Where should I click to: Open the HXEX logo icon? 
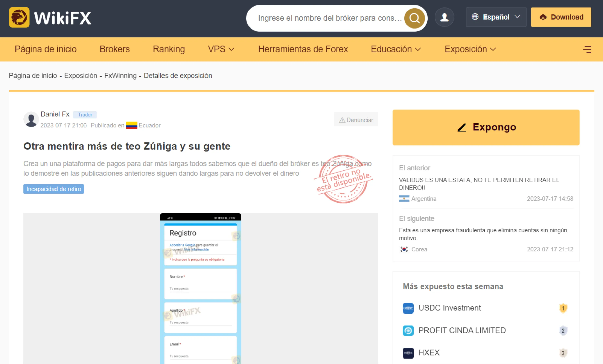pyautogui.click(x=408, y=353)
